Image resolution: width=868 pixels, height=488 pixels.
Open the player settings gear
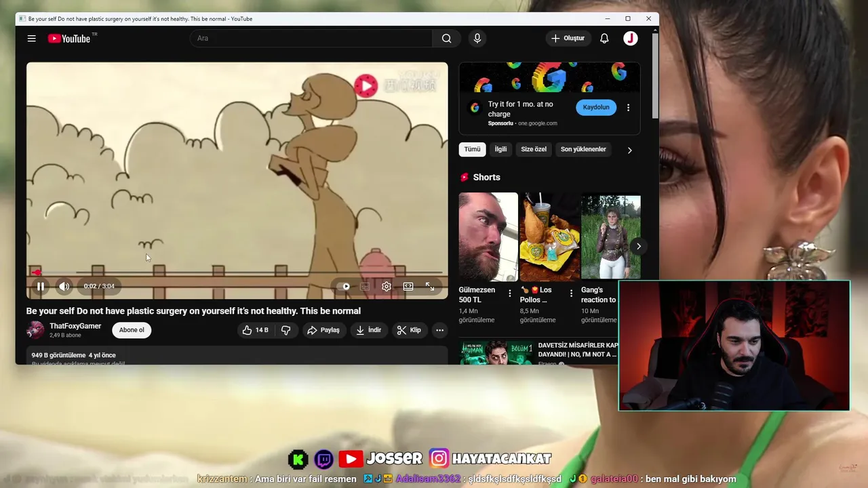387,286
